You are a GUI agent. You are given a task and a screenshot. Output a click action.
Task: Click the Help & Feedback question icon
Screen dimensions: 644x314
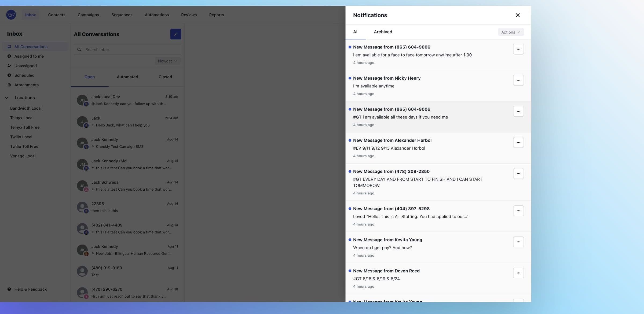click(9, 289)
